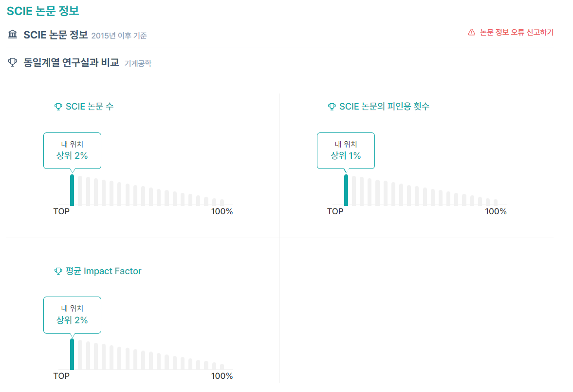
Task: Click the trophy icon beside 평균 Impact Factor
Action: coord(59,271)
